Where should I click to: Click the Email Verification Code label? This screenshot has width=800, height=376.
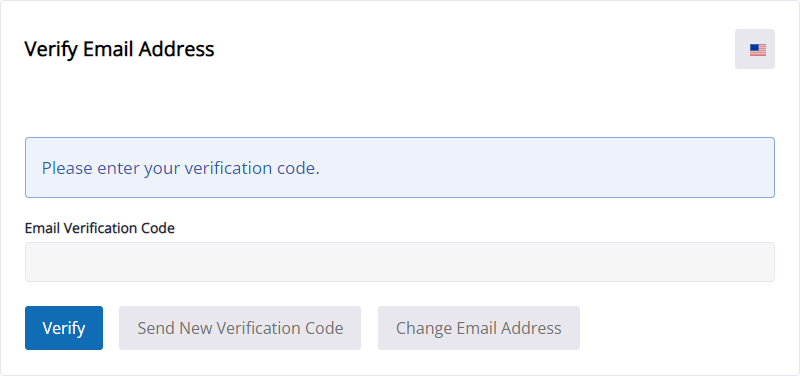pos(99,228)
